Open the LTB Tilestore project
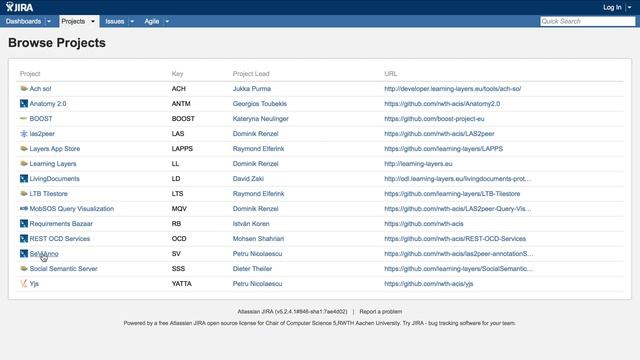The image size is (640, 360). tap(49, 193)
